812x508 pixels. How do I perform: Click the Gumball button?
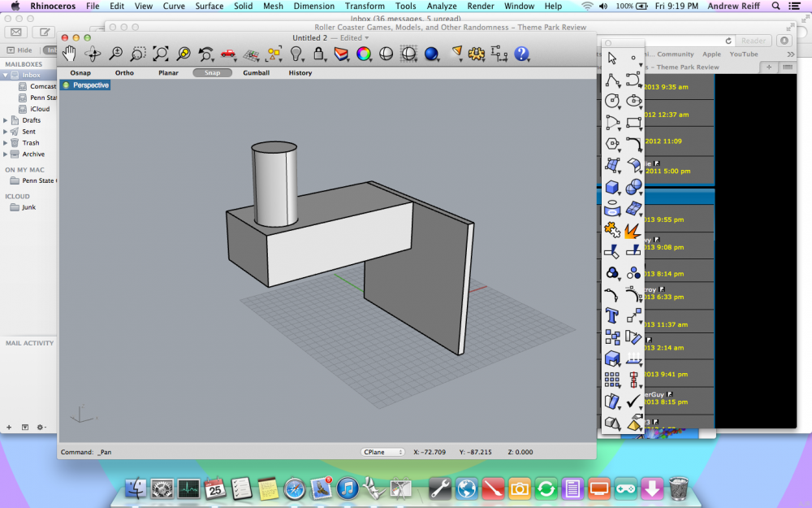256,73
